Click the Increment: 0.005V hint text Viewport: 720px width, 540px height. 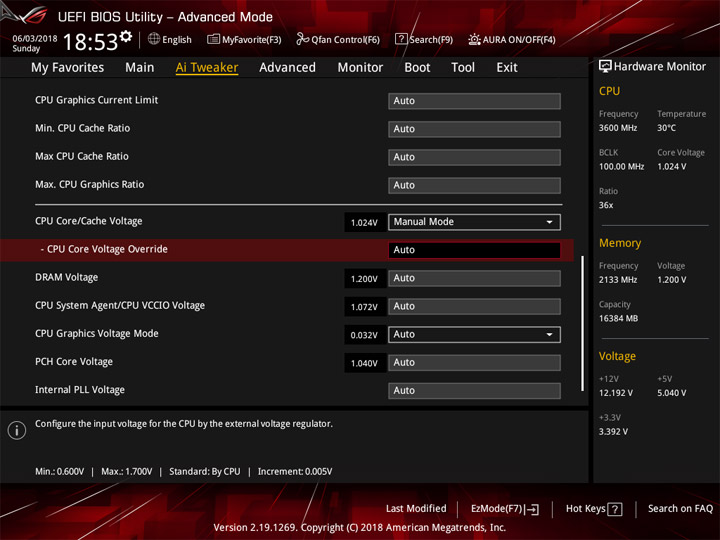click(295, 472)
